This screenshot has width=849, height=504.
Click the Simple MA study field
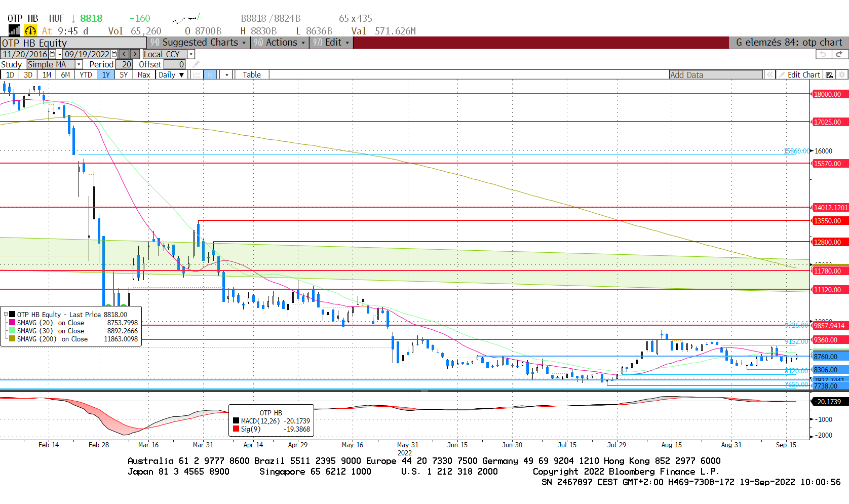pos(51,64)
